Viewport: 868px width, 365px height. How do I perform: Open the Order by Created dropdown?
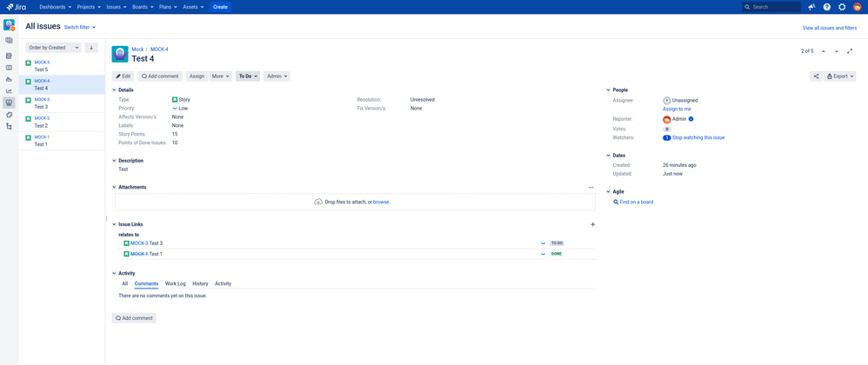click(x=53, y=48)
